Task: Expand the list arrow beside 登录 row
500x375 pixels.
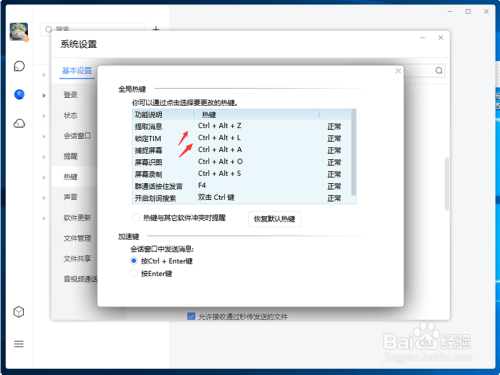Action: (x=44, y=96)
